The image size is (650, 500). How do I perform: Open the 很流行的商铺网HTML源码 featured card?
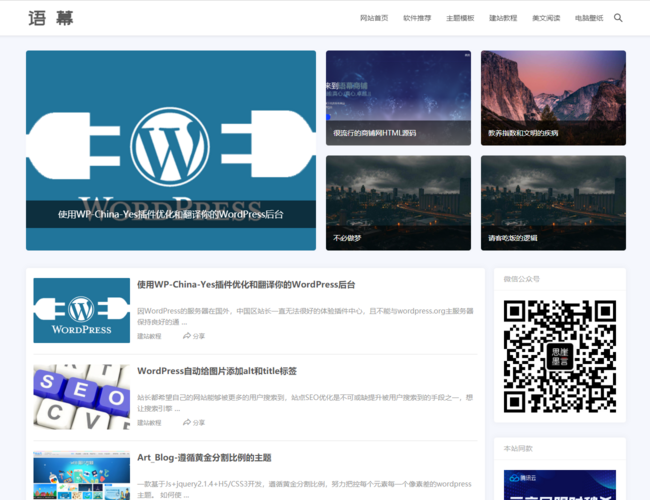pyautogui.click(x=398, y=98)
